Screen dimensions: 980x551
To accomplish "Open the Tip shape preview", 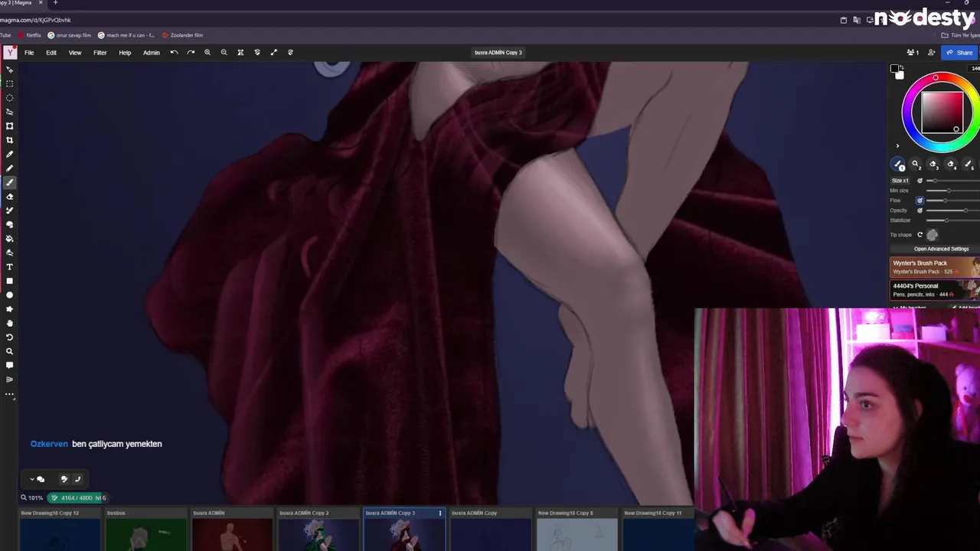I will click(933, 235).
